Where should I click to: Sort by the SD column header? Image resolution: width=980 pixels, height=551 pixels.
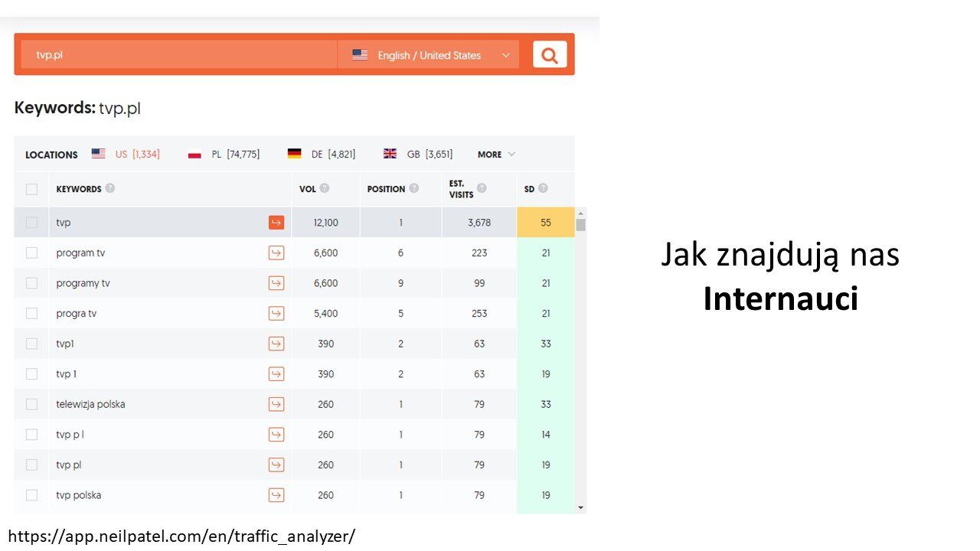pyautogui.click(x=529, y=189)
